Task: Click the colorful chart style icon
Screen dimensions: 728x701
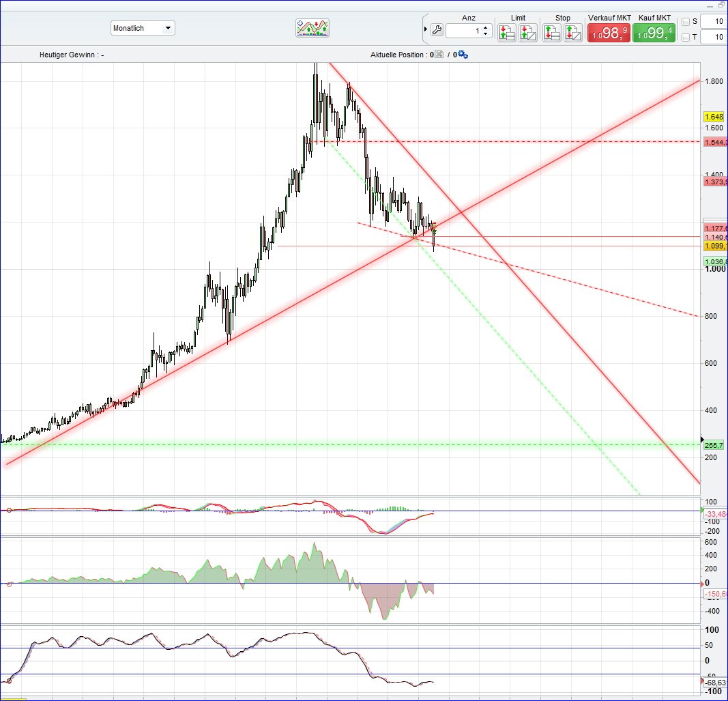Action: [x=312, y=27]
